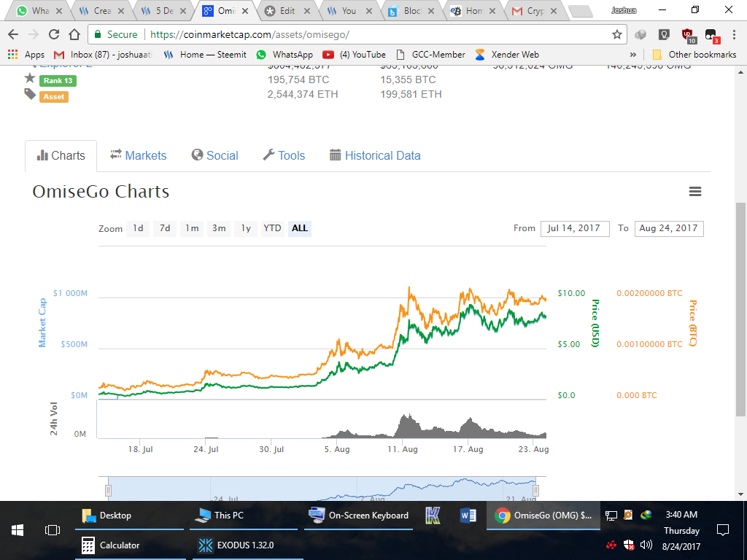747x560 pixels.
Task: Open the chart hamburger export menu
Action: click(695, 192)
